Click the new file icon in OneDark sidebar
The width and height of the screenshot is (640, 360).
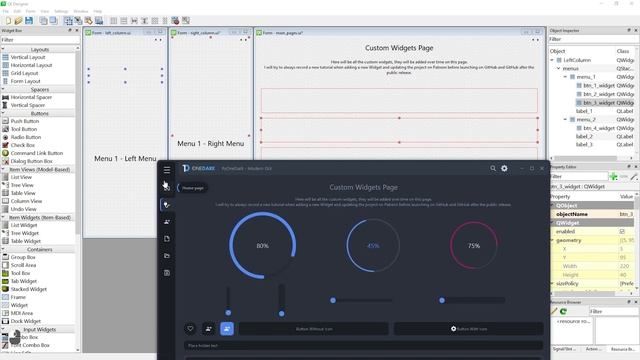click(167, 239)
